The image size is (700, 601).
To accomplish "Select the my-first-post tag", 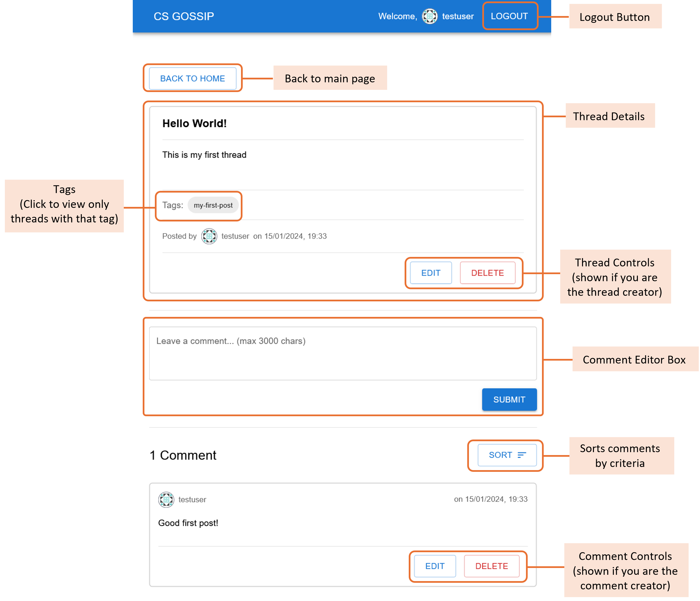I will pyautogui.click(x=213, y=205).
